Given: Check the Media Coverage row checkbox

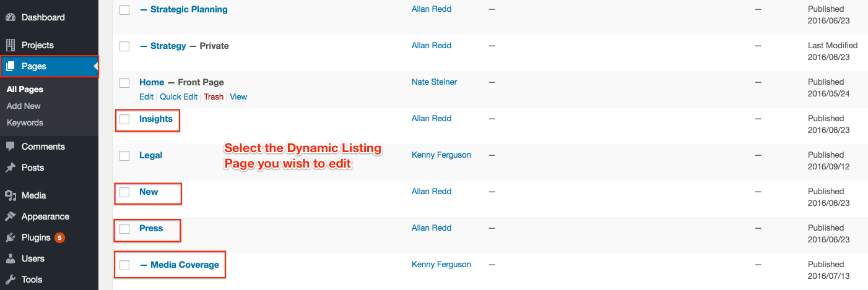Looking at the screenshot, I should coord(124,265).
